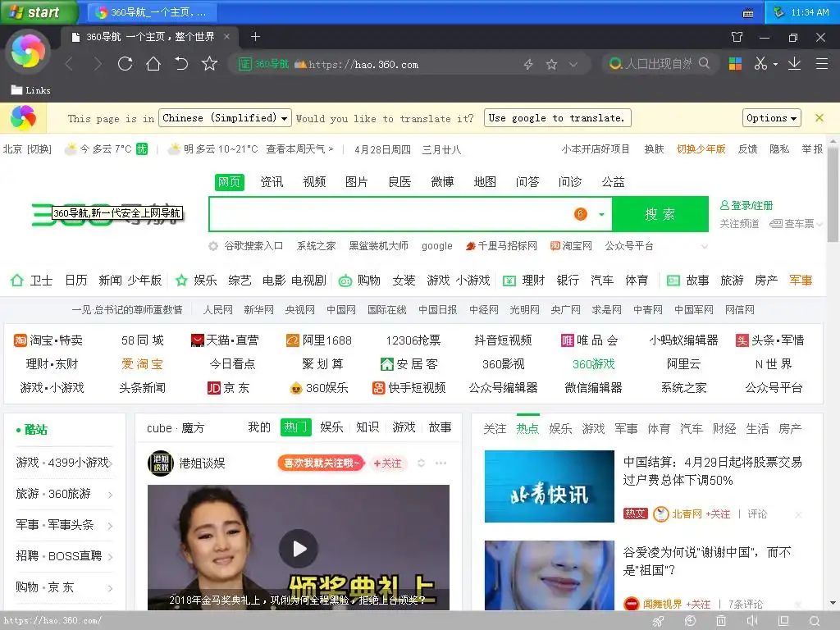Viewport: 840px width, 630px height.
Task: Open the downloads arrow icon
Action: tap(794, 64)
